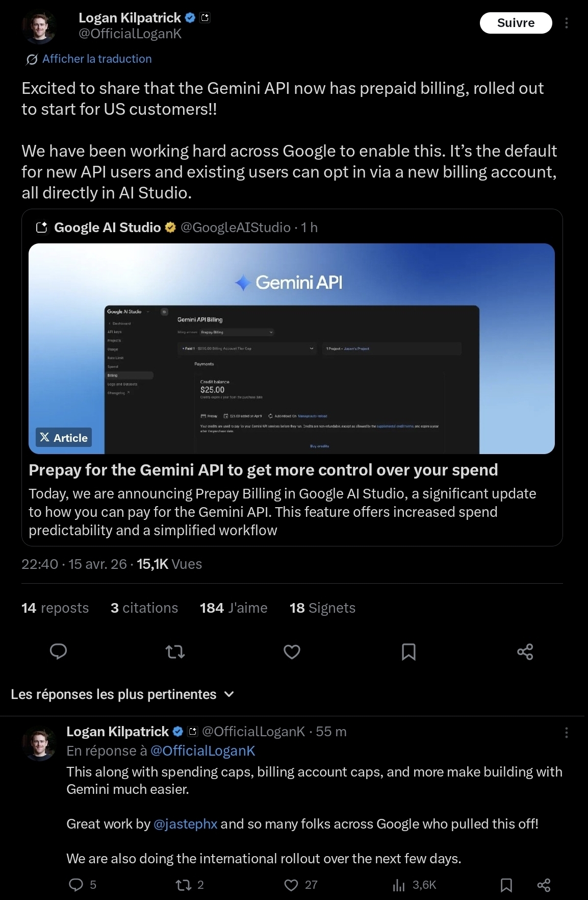The image size is (588, 900).
Task: Like the main post heart icon
Action: click(292, 652)
